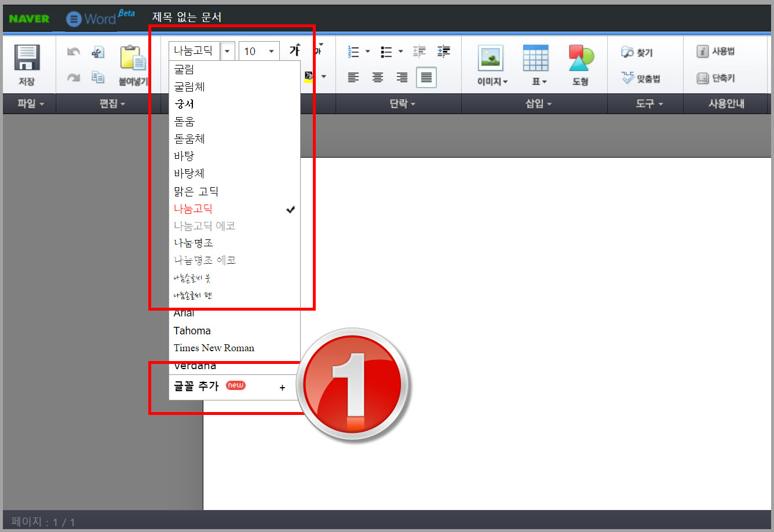
Task: Choose 굴림 font from list
Action: (x=235, y=70)
